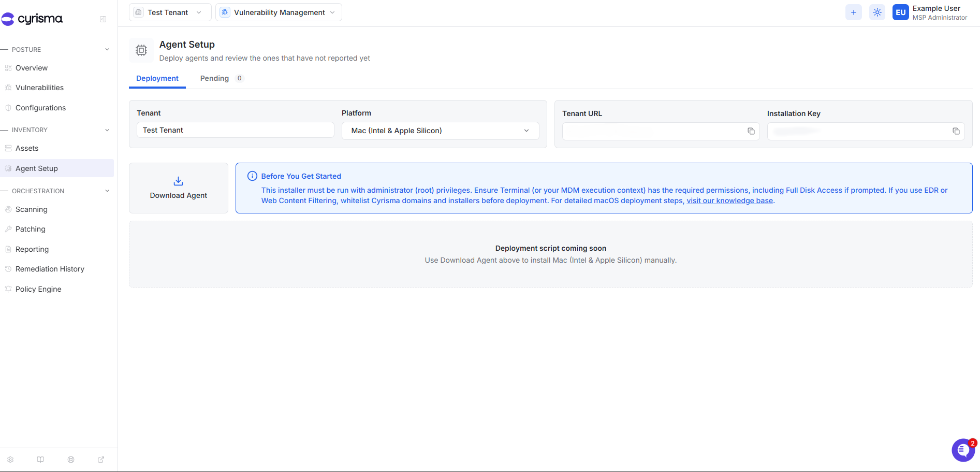Open the Test Tenant selector dropdown
980x472 pixels.
click(170, 12)
